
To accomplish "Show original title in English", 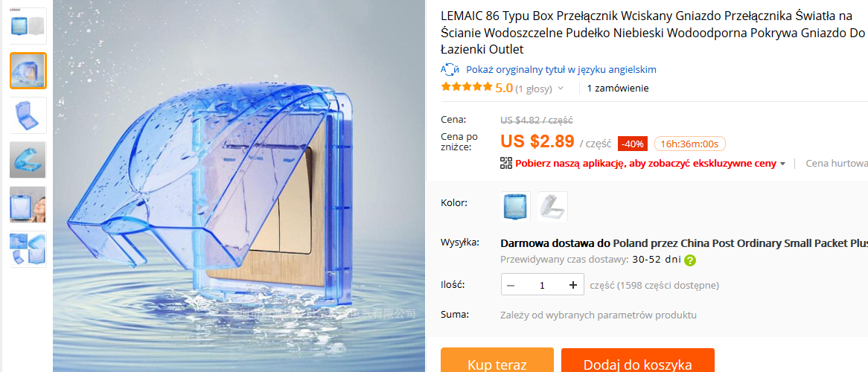I will pos(561,69).
